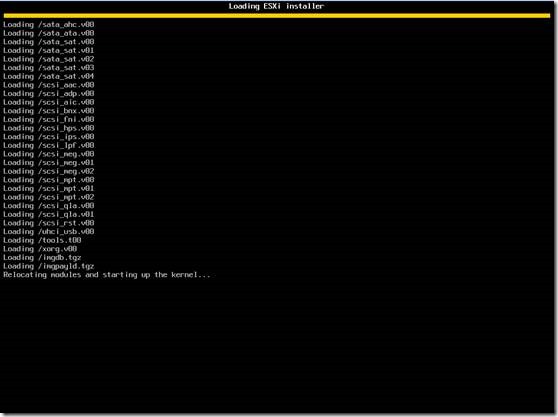Click the yellow loading progress bar
This screenshot has width=558, height=417.
point(277,16)
